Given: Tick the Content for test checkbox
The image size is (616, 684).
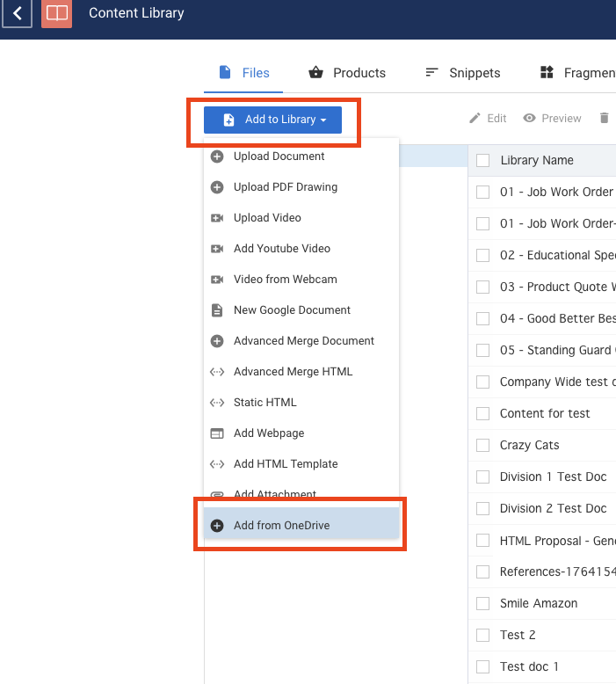Looking at the screenshot, I should coord(482,413).
